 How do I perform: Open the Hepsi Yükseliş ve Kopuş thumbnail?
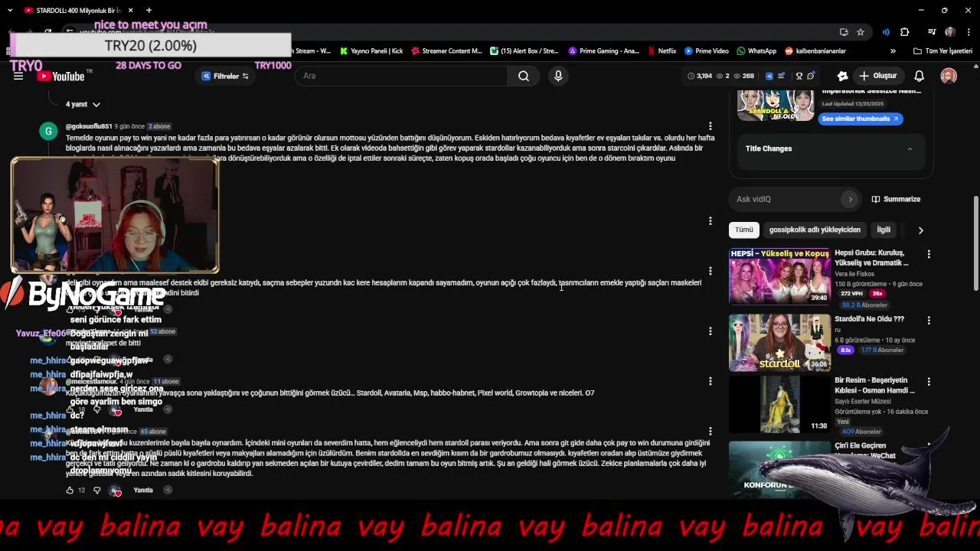(x=779, y=275)
